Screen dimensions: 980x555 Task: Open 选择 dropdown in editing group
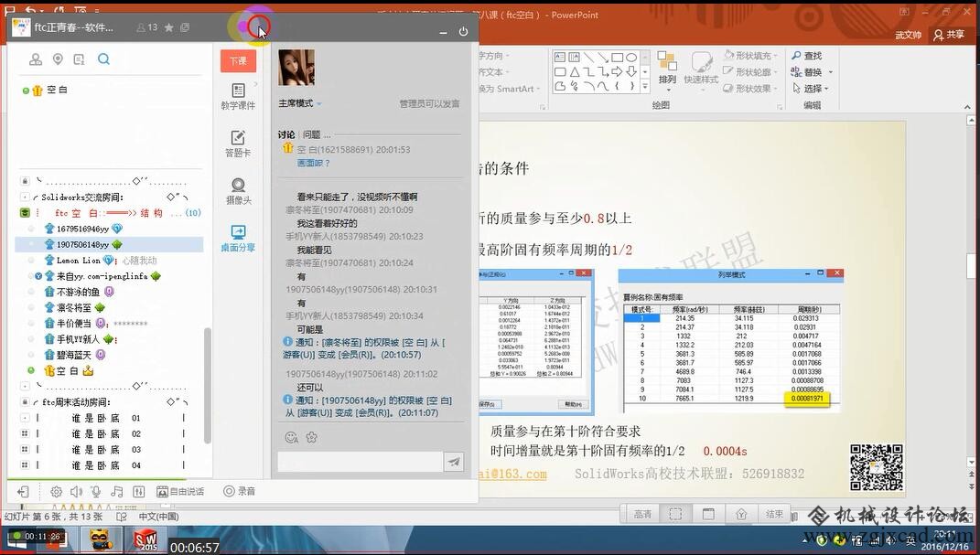[810, 89]
